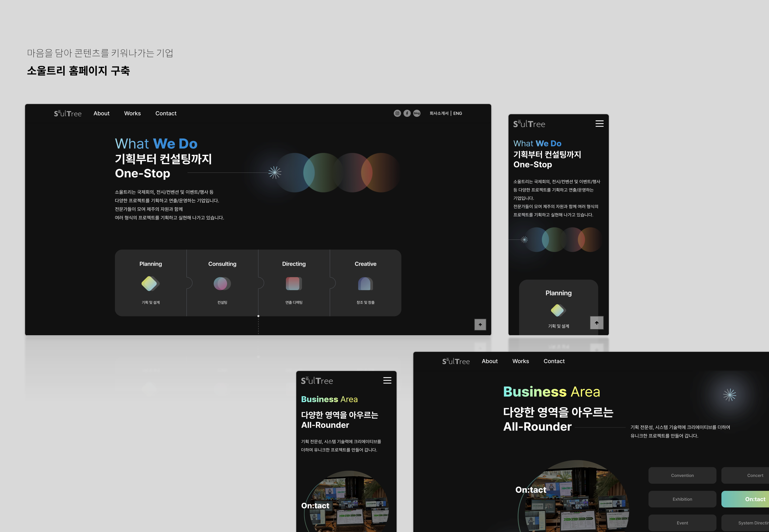Open hamburger menu on What We Do mobile
Viewport: 769px width, 532px height.
click(599, 124)
